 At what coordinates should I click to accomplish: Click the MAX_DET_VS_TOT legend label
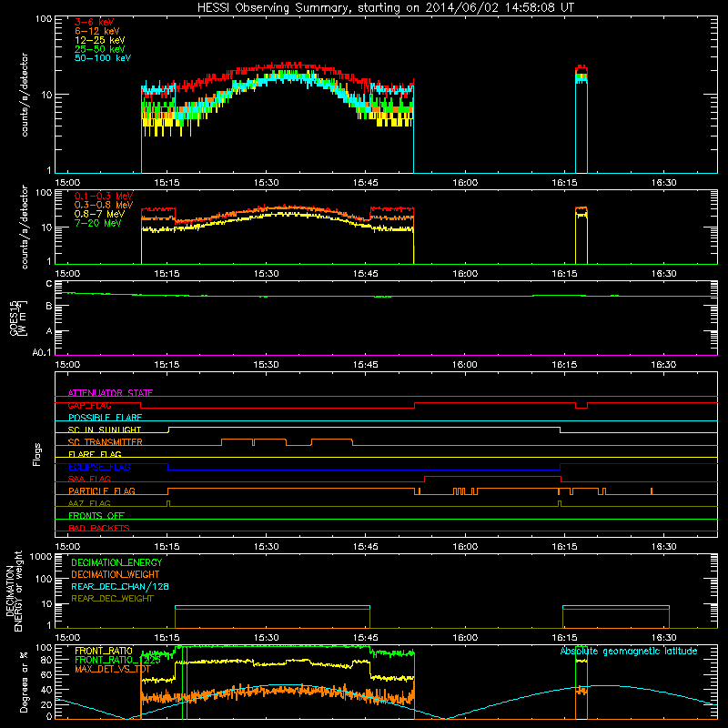point(112,669)
